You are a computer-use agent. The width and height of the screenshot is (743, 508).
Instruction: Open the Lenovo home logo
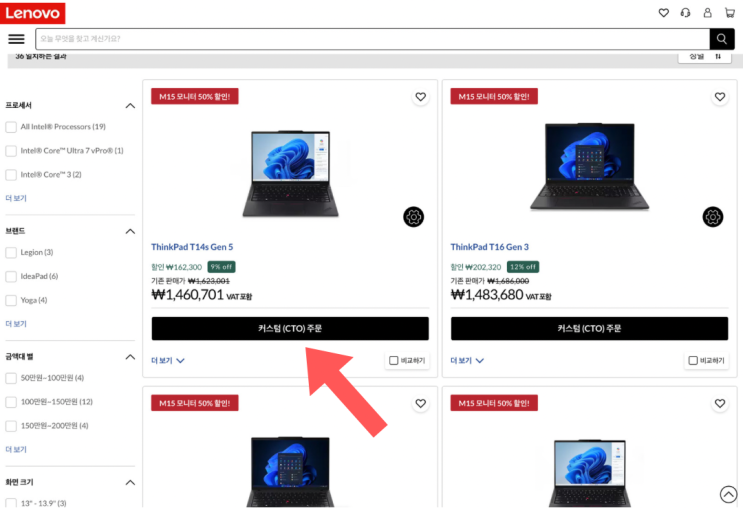point(32,13)
